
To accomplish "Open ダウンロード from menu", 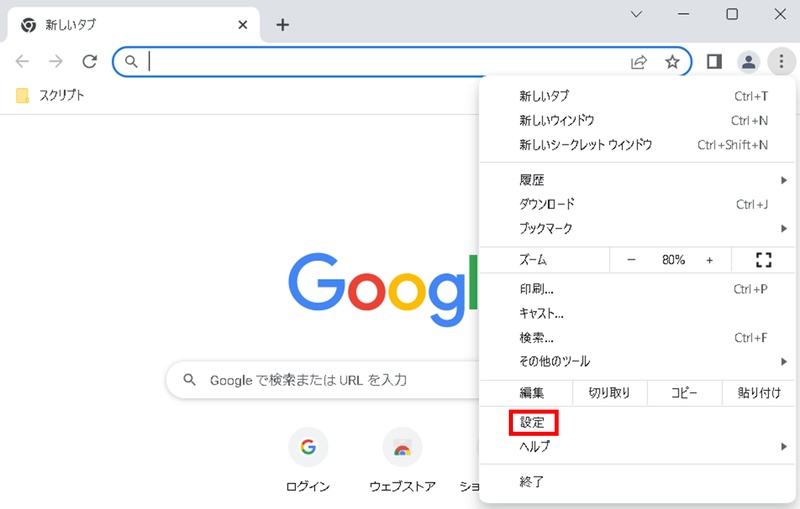I will [637, 205].
